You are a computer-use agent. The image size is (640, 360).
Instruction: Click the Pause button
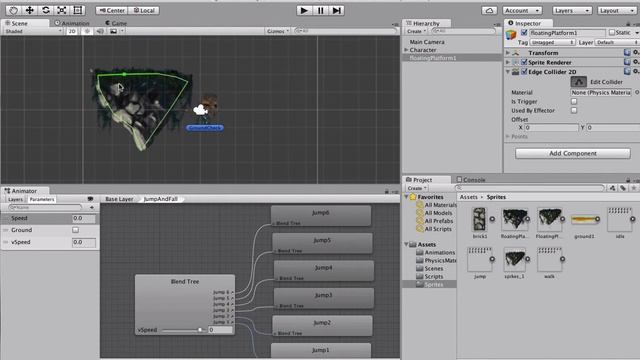click(320, 10)
